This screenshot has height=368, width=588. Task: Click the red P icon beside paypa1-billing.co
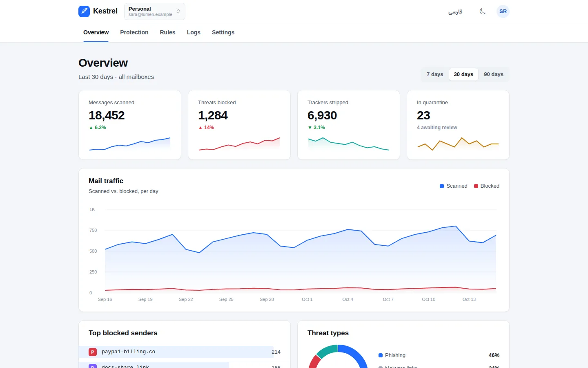(93, 352)
